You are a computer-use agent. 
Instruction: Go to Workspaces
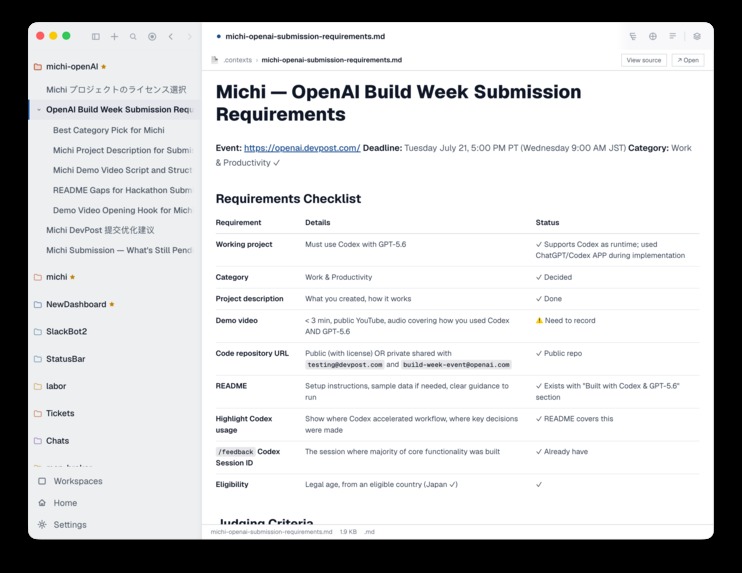tap(78, 481)
